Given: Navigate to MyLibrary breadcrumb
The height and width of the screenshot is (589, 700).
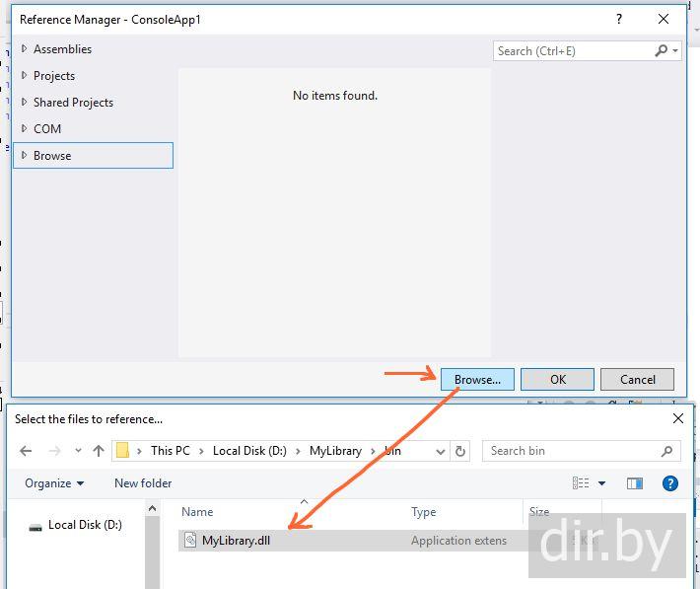Looking at the screenshot, I should [x=336, y=451].
